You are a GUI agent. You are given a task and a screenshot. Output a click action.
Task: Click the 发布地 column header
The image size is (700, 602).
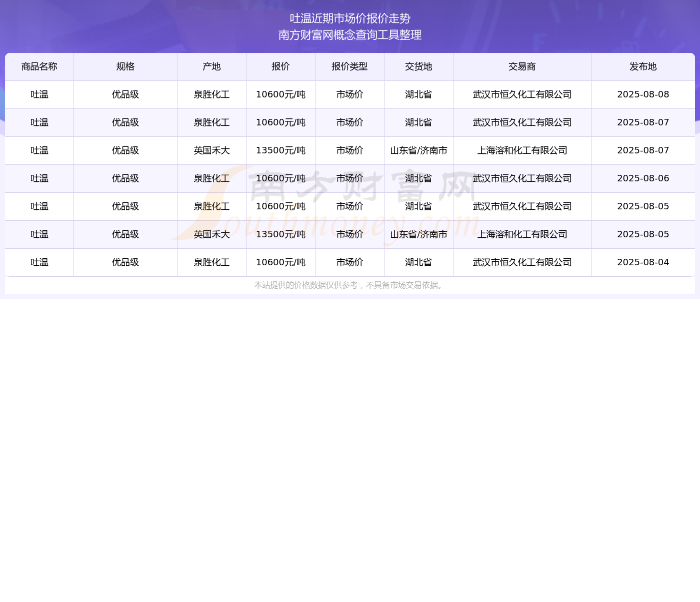(x=643, y=66)
